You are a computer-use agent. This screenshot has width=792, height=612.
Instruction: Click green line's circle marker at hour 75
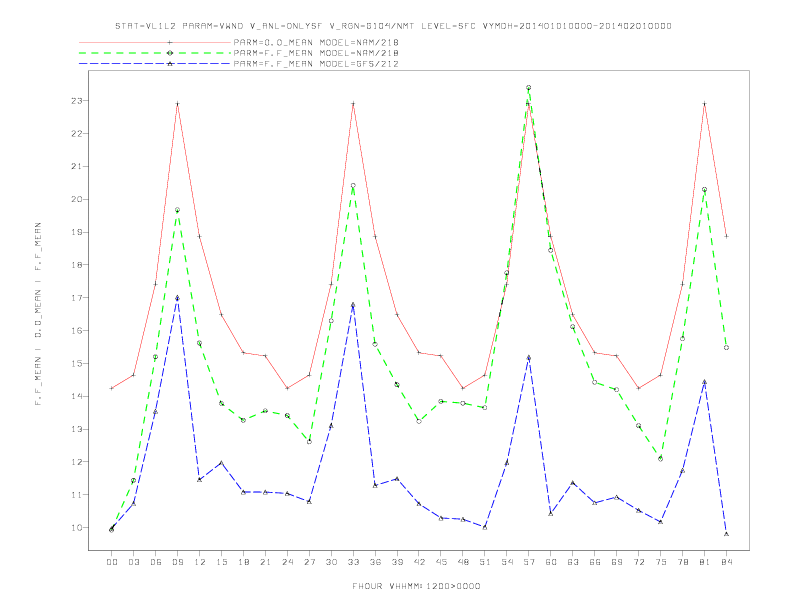[661, 458]
